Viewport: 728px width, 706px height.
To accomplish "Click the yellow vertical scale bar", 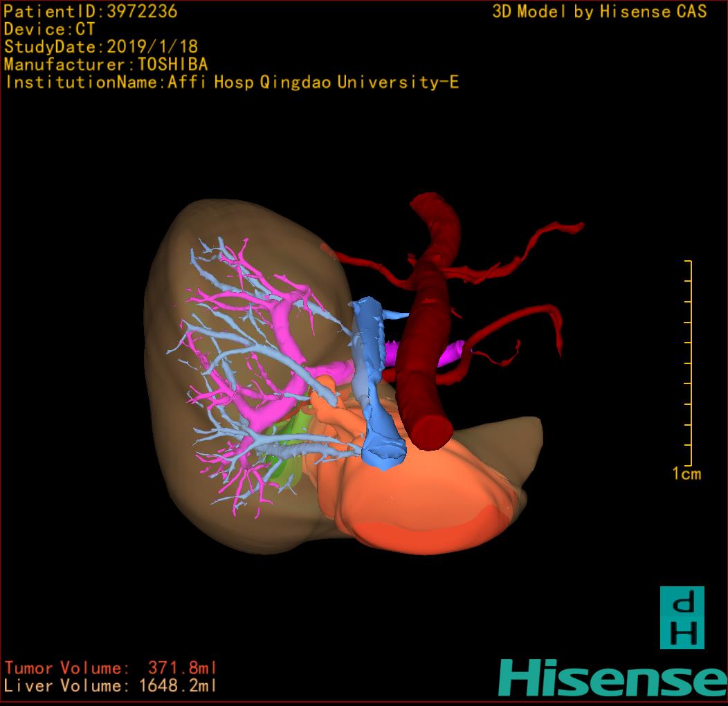I will (689, 363).
